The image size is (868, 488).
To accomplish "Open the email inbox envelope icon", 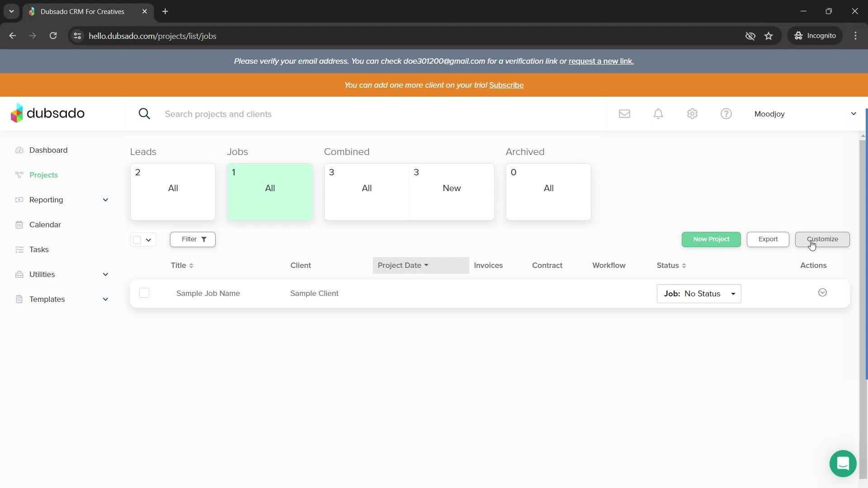I will pyautogui.click(x=624, y=114).
